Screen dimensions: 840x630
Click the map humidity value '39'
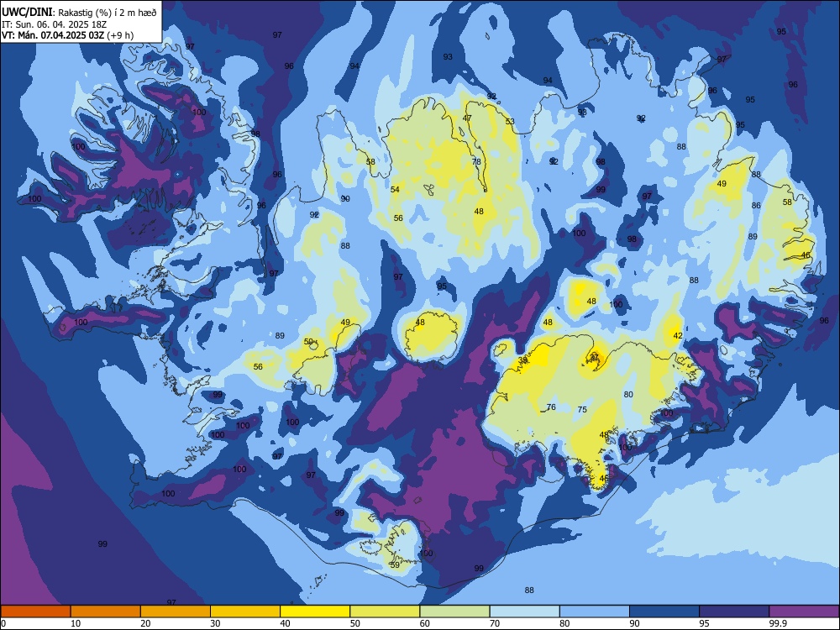point(522,360)
